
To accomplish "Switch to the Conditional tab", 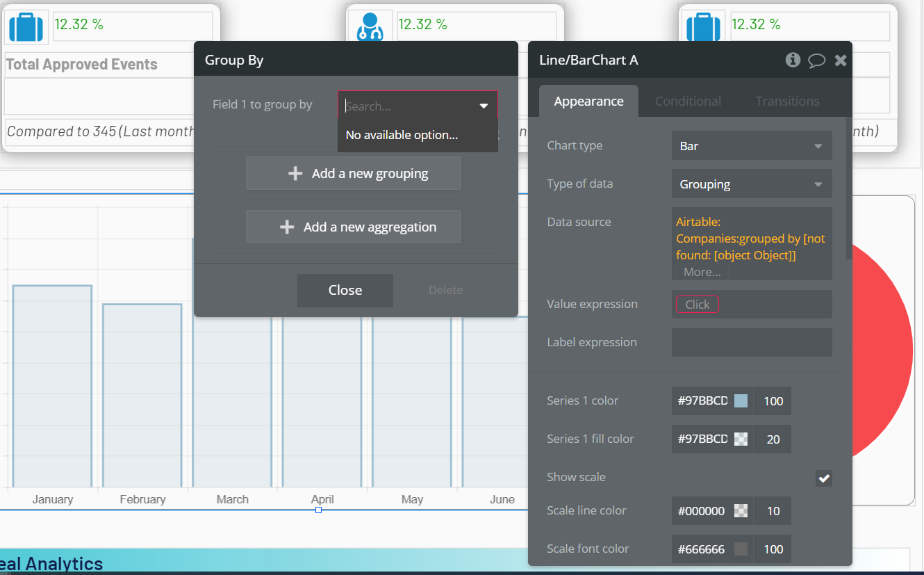I will 688,102.
